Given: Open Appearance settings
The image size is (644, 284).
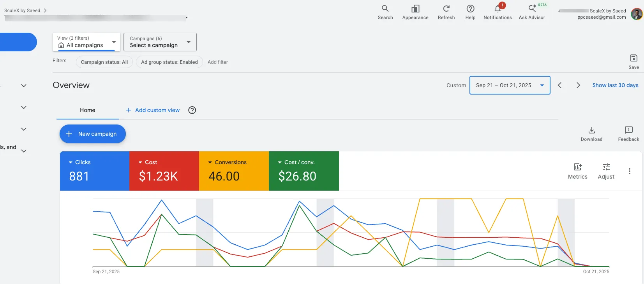Looking at the screenshot, I should tap(415, 12).
